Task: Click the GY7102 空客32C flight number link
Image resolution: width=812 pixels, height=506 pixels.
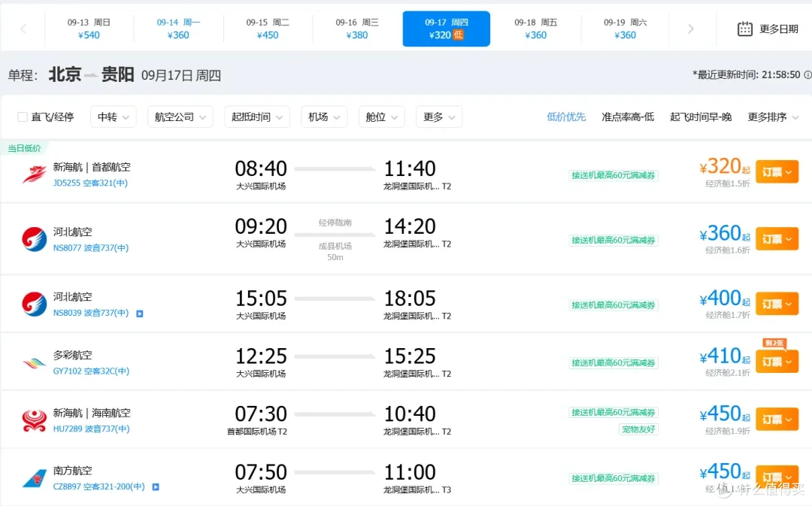Action: coord(91,371)
